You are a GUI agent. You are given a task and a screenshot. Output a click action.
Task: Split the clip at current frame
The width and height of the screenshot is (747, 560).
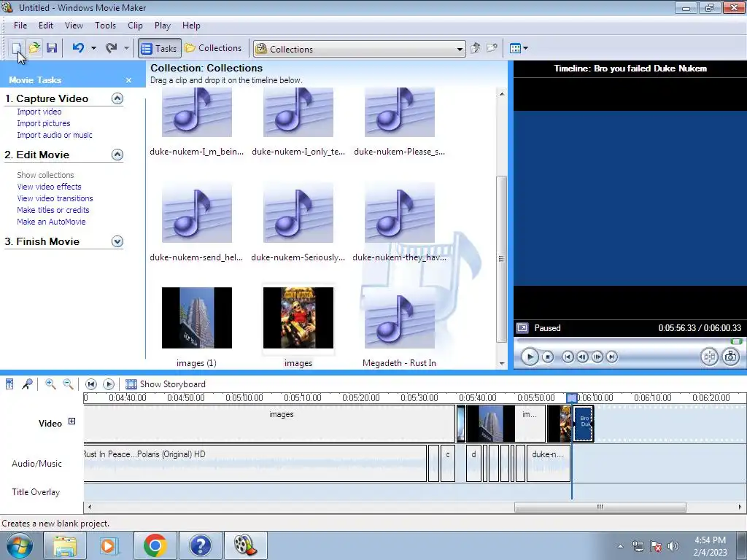(x=709, y=357)
